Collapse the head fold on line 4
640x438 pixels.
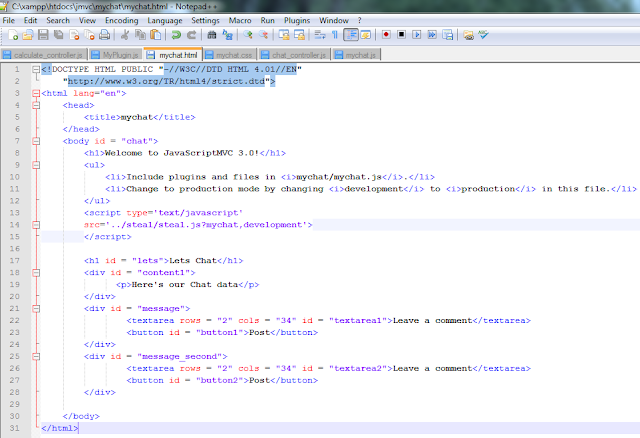pos(36,105)
